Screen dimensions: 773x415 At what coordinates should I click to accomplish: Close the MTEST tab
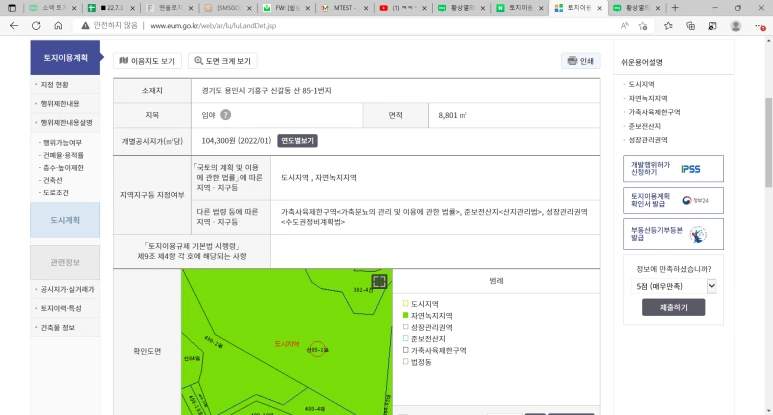(366, 8)
